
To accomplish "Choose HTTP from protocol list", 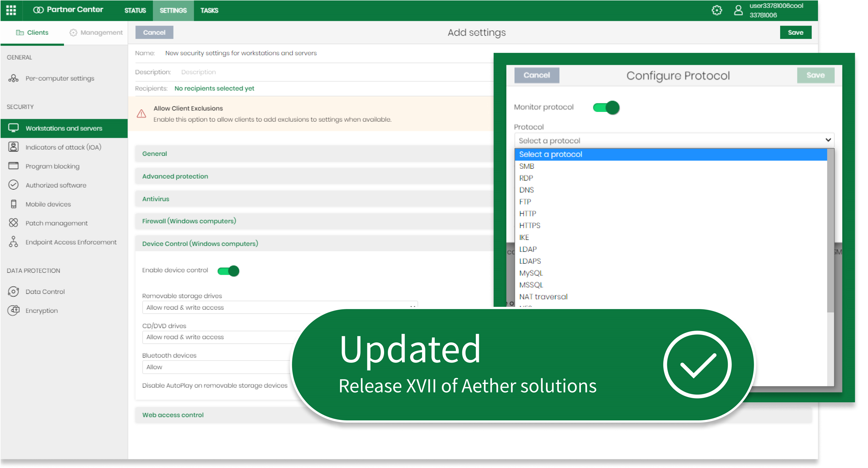I will pyautogui.click(x=671, y=214).
